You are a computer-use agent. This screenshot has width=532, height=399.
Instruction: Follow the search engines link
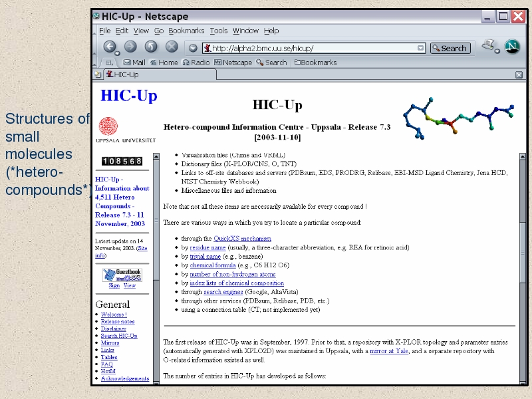[223, 292]
